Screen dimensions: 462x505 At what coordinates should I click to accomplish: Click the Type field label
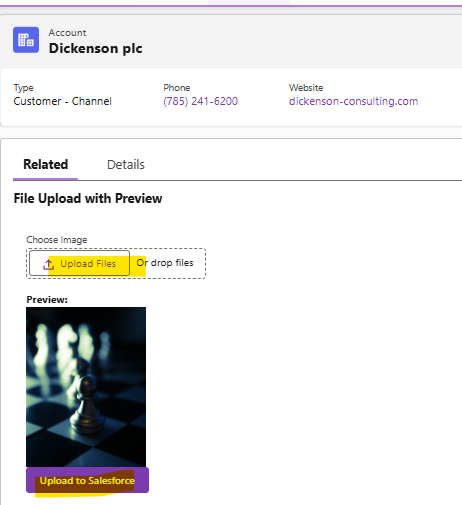(x=23, y=88)
